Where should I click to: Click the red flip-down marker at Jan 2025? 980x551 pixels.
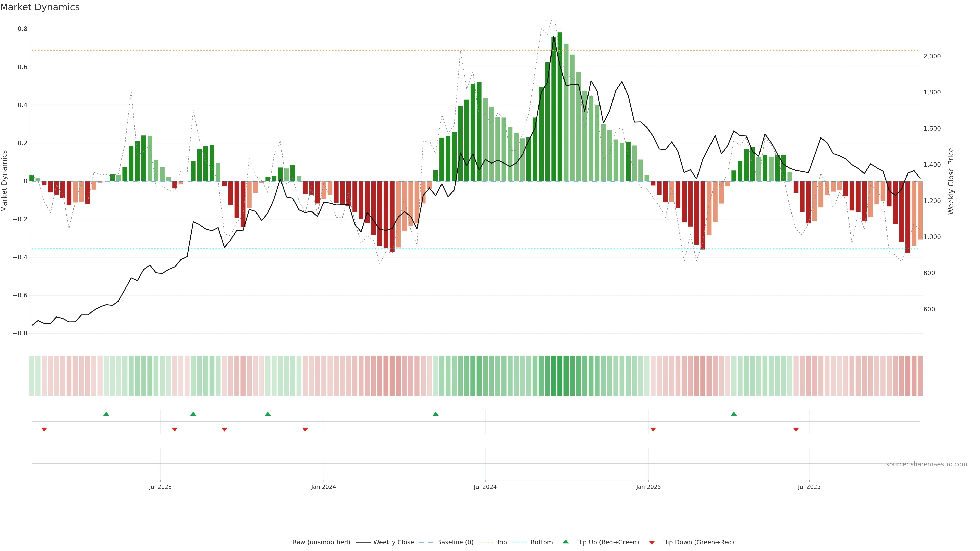coord(653,429)
